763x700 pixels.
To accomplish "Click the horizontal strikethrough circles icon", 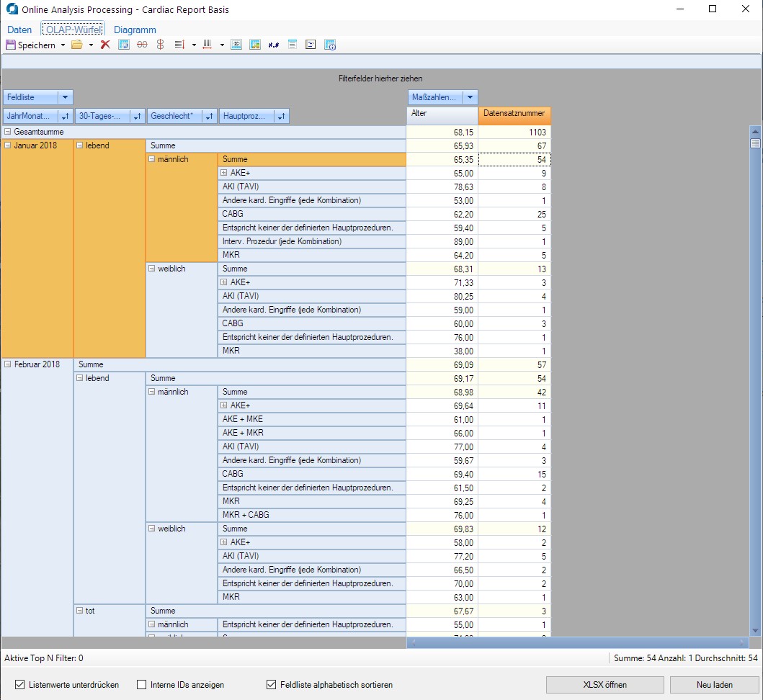I will [x=142, y=45].
